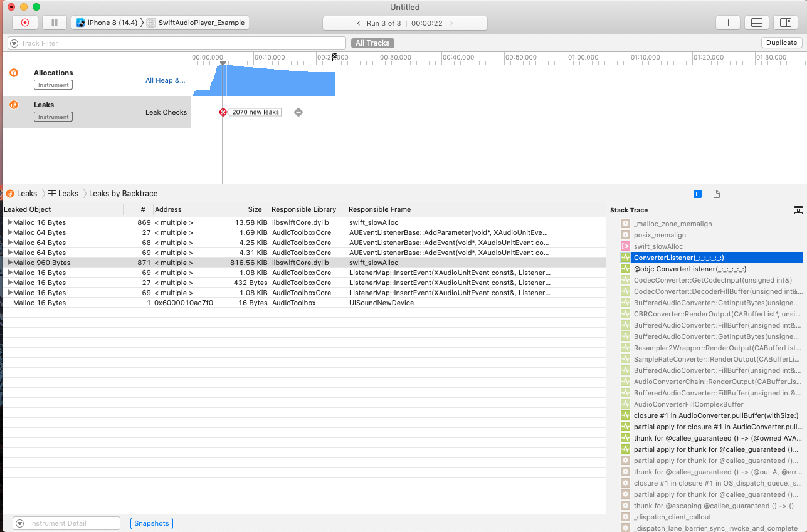Focus the Instrument Detail filter field
Viewport: 807px width, 532px height.
coord(66,523)
